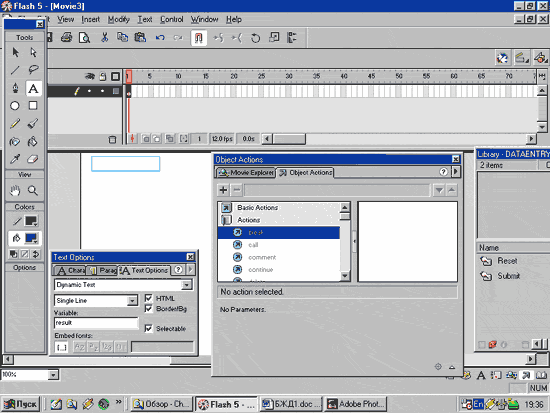The width and height of the screenshot is (550, 413).
Task: Open the Windows Start (Пуск) button
Action: coord(20,404)
